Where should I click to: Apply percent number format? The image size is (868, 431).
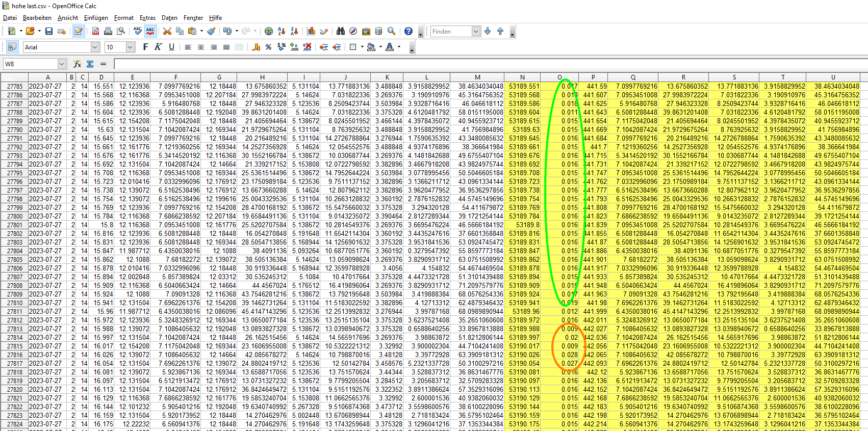tap(268, 47)
